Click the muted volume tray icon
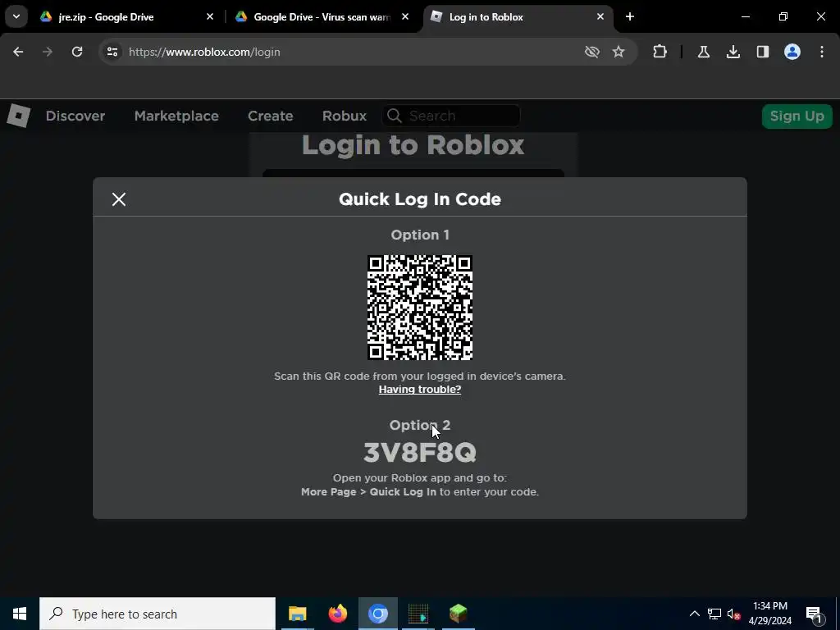840x630 pixels. [734, 614]
